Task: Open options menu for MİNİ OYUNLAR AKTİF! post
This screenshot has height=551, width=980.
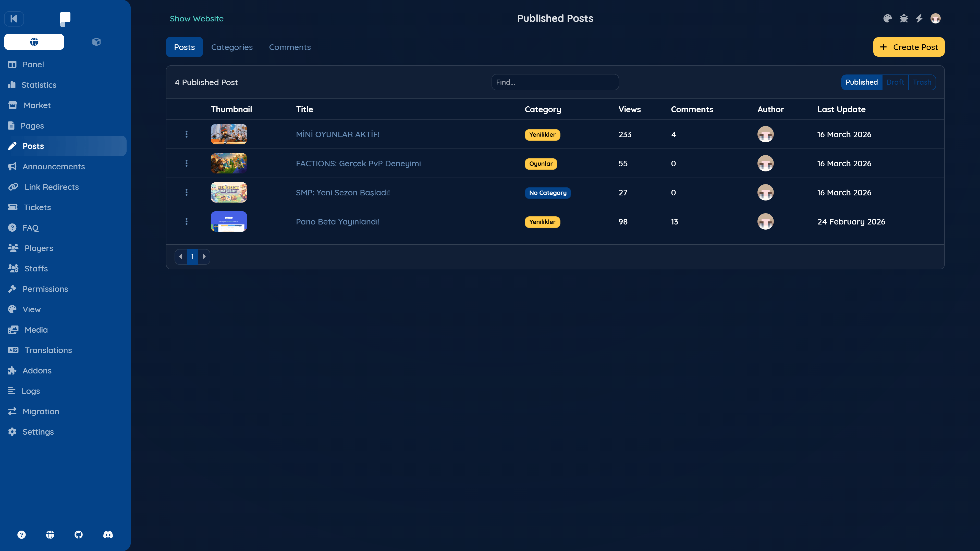Action: point(186,134)
